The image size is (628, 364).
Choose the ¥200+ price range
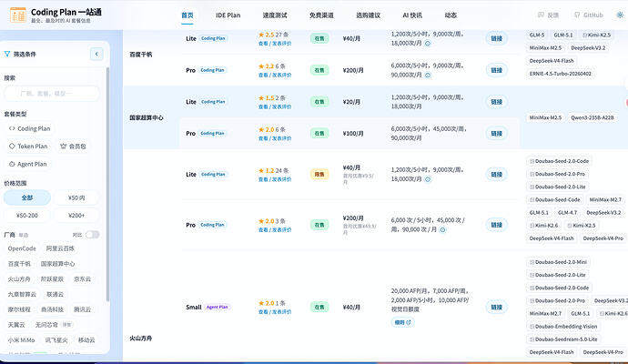click(x=76, y=216)
